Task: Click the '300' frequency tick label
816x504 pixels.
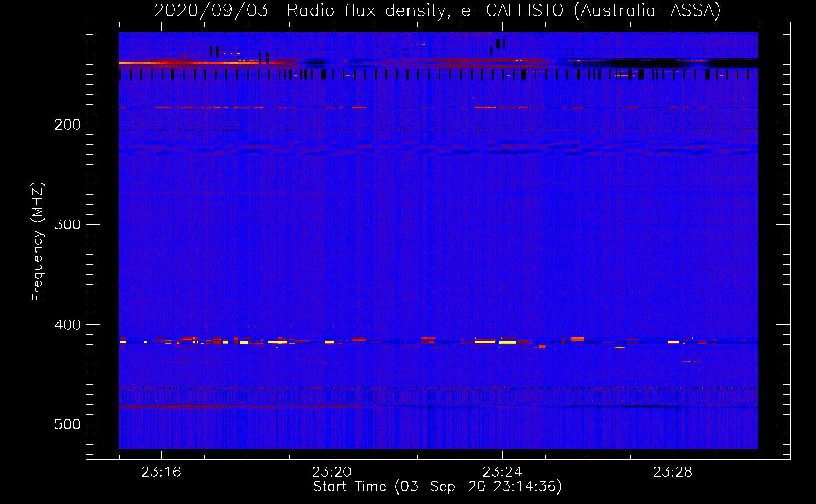Action: tap(68, 224)
